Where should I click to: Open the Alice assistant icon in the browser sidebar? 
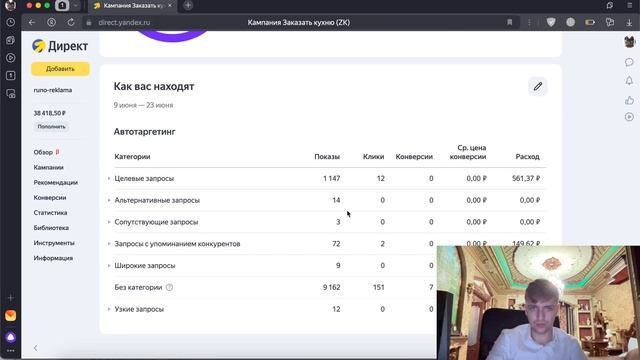[x=11, y=337]
